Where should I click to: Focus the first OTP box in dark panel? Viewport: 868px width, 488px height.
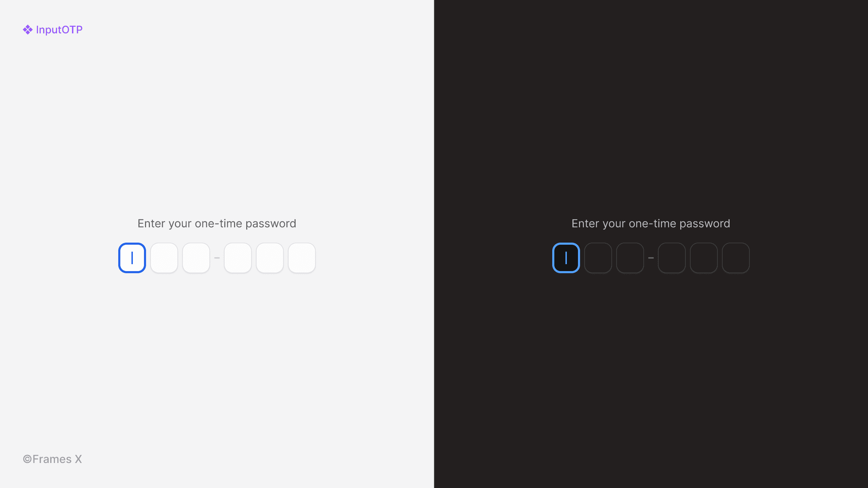566,258
